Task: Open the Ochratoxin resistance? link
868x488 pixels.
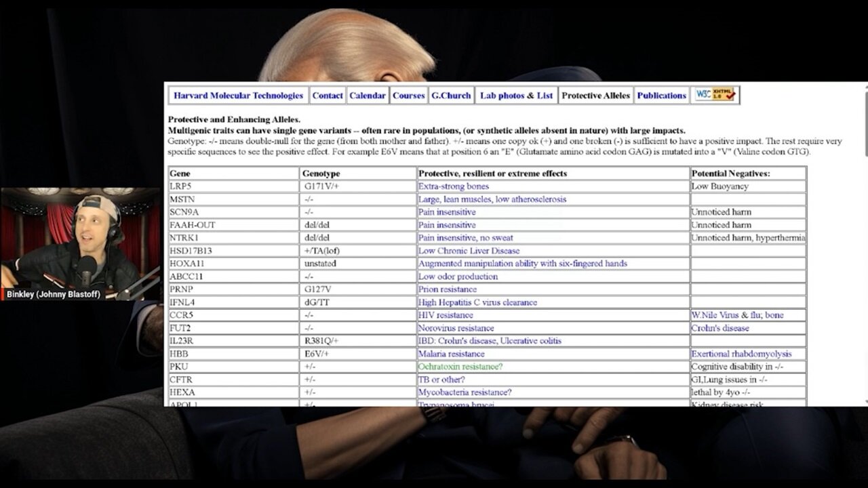Action: [x=460, y=367]
